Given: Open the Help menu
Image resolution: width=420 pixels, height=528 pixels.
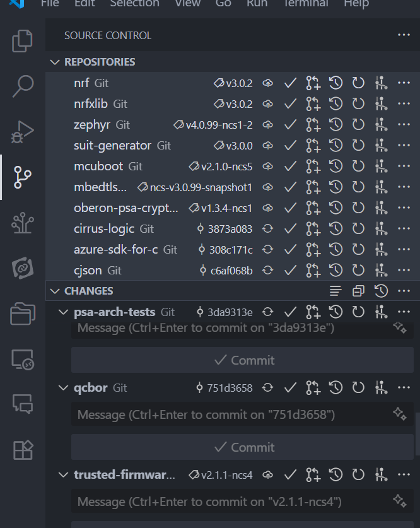Looking at the screenshot, I should pos(356,3).
